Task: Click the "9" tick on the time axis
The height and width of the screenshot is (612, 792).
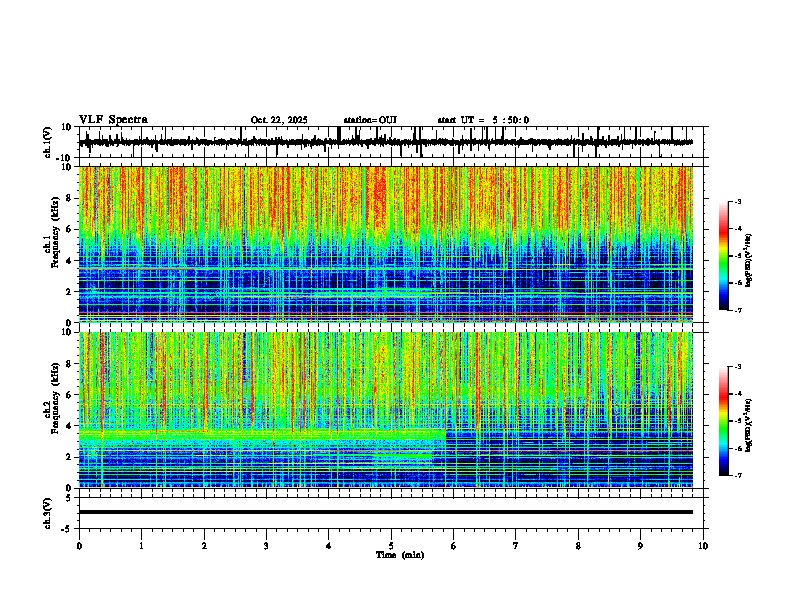Action: [x=640, y=546]
